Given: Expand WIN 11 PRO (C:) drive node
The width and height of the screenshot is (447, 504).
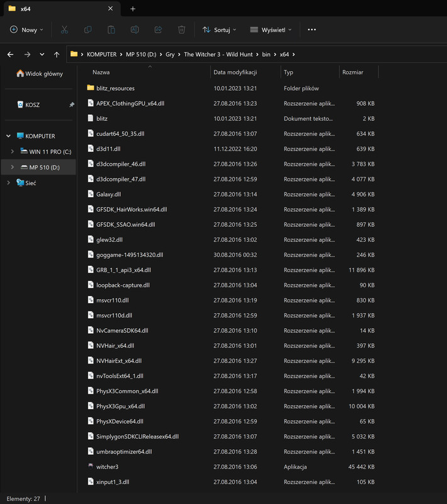Looking at the screenshot, I should tap(12, 151).
